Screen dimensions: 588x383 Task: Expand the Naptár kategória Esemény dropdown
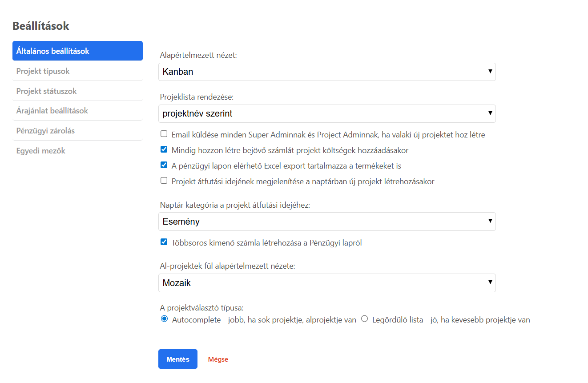point(327,222)
